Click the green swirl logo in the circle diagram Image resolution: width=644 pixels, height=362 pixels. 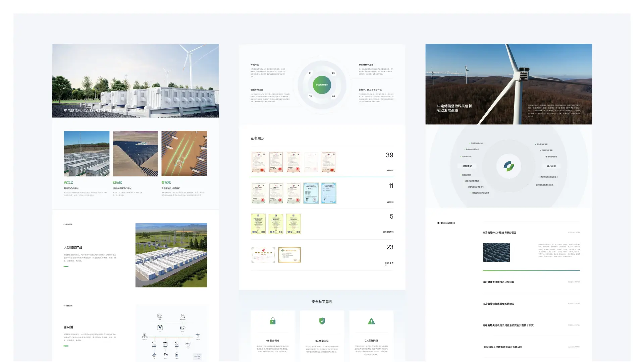[508, 166]
